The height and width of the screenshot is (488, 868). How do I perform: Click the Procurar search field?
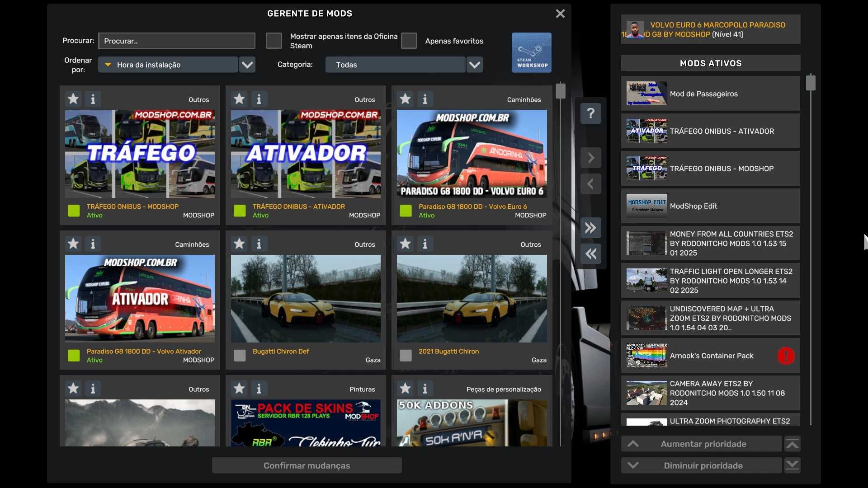(176, 41)
